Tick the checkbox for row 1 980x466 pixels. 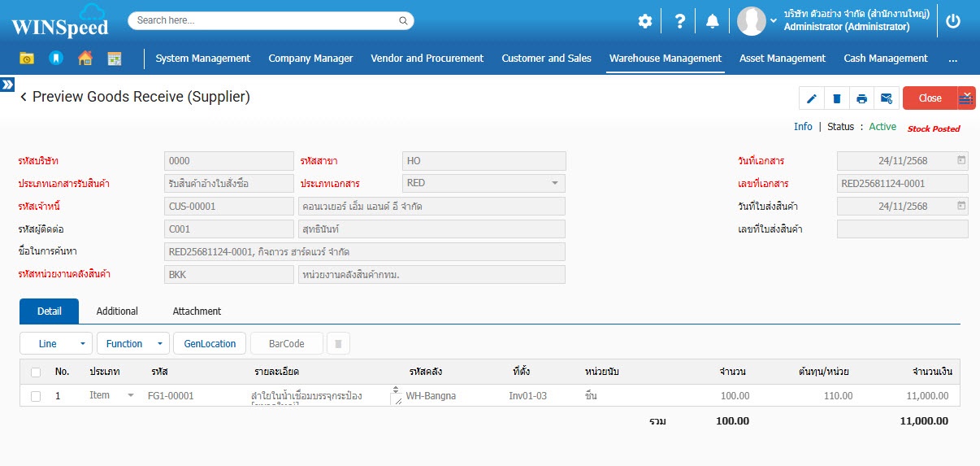pyautogui.click(x=36, y=396)
